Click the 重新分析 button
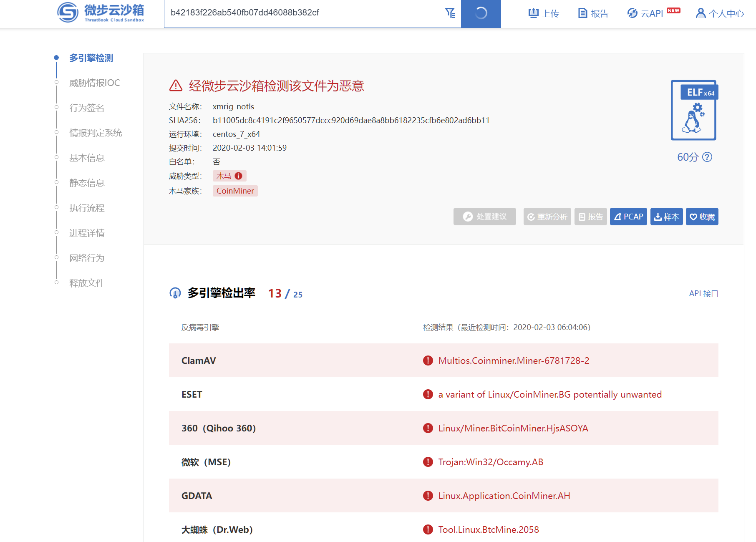The width and height of the screenshot is (756, 542). 547,217
